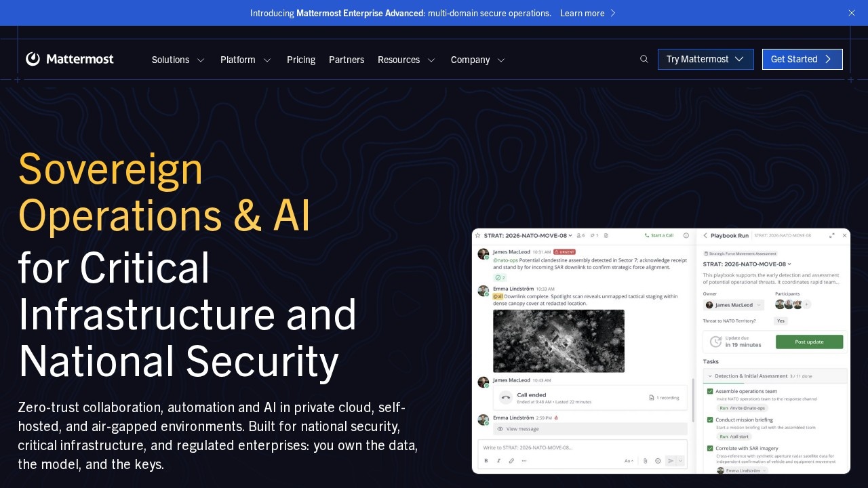Click Run /call start chip
Viewport: 868px width, 488px height.
[736, 436]
